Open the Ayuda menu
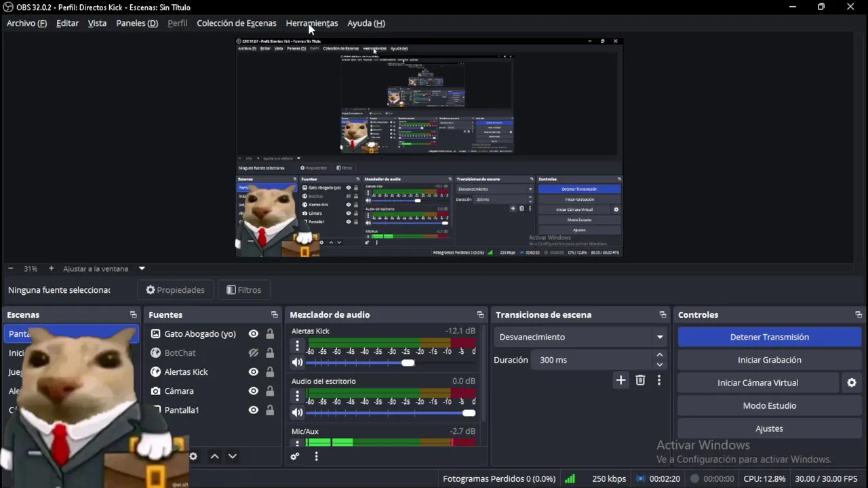This screenshot has width=868, height=488. pos(366,23)
